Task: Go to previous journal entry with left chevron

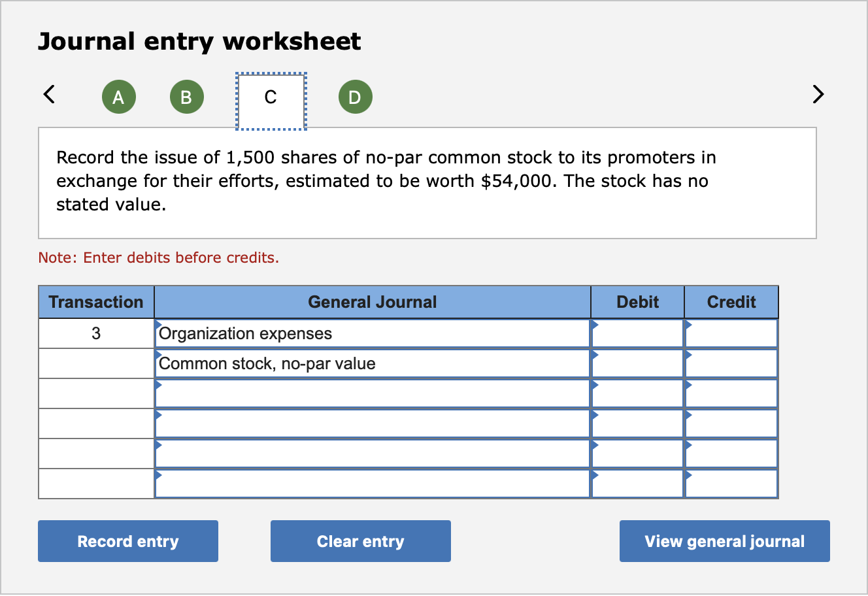Action: click(48, 95)
